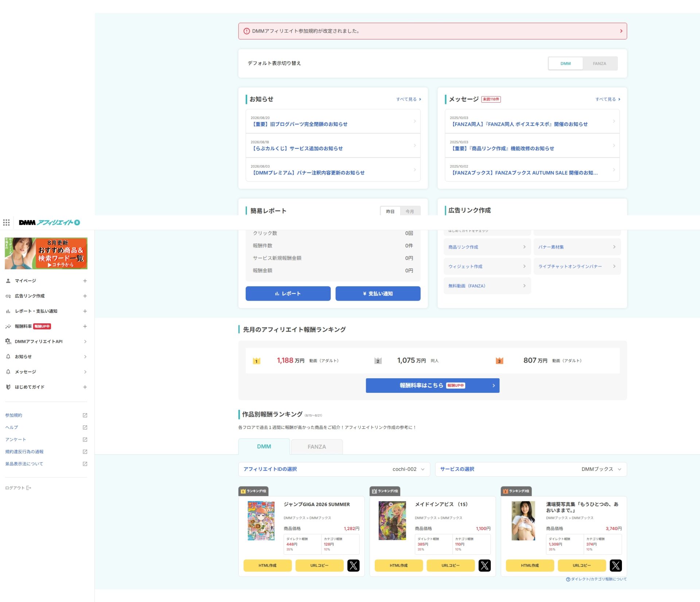Open the アフィリエイトIDの選択 dropdown
Viewport: 700px width, 602px height.
(x=334, y=469)
